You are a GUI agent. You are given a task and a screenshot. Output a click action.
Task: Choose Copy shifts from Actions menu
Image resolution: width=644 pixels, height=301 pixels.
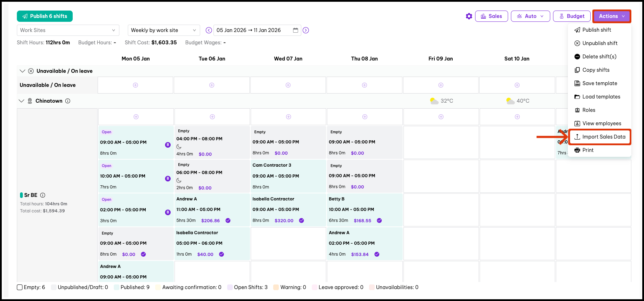point(596,70)
